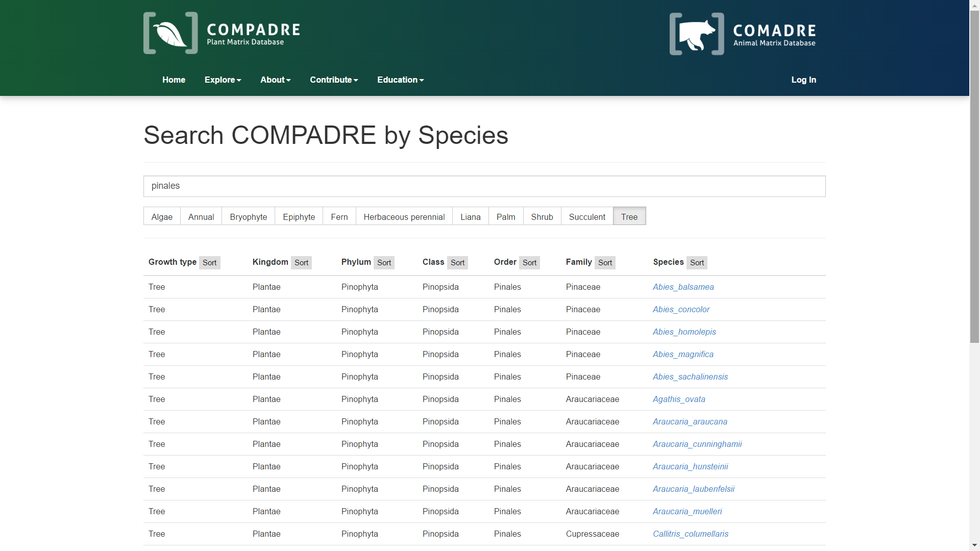Open the Araucaria_cunninghamii species link
The height and width of the screenshot is (551, 980).
click(x=697, y=444)
